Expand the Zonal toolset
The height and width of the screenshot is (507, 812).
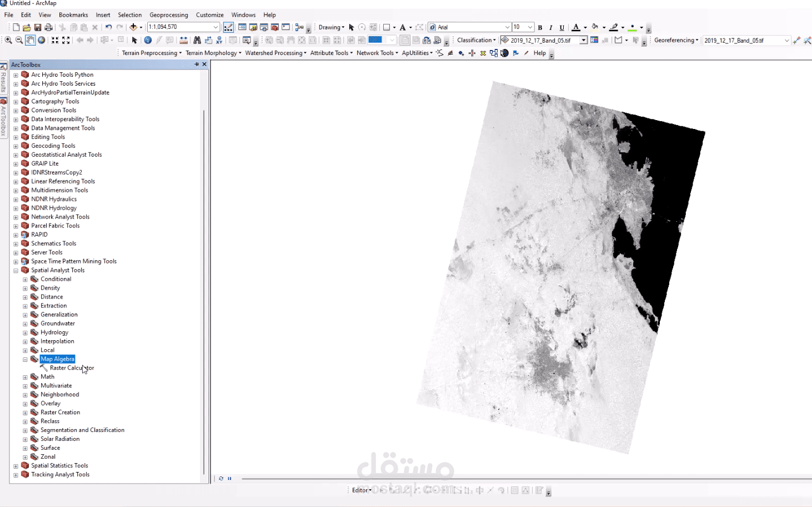tap(25, 458)
